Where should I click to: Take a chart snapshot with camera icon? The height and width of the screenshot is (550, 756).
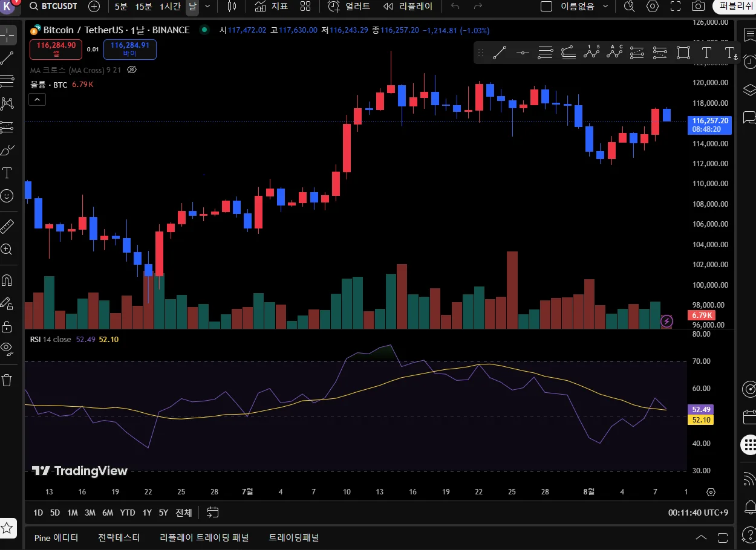click(698, 7)
